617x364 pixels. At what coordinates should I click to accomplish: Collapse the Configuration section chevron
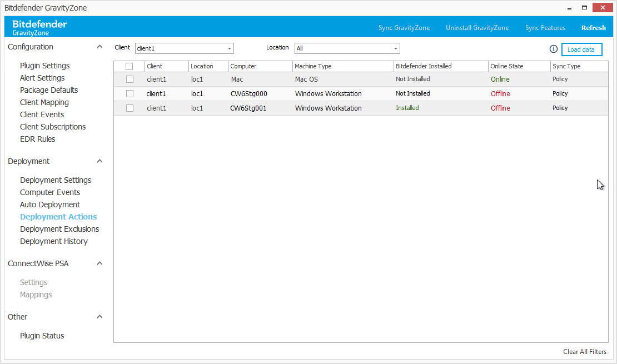click(99, 47)
